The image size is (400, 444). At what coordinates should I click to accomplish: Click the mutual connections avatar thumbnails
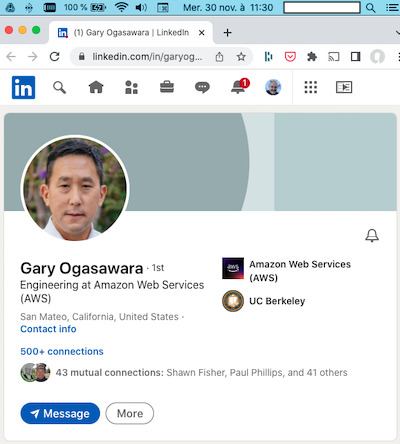tap(35, 372)
